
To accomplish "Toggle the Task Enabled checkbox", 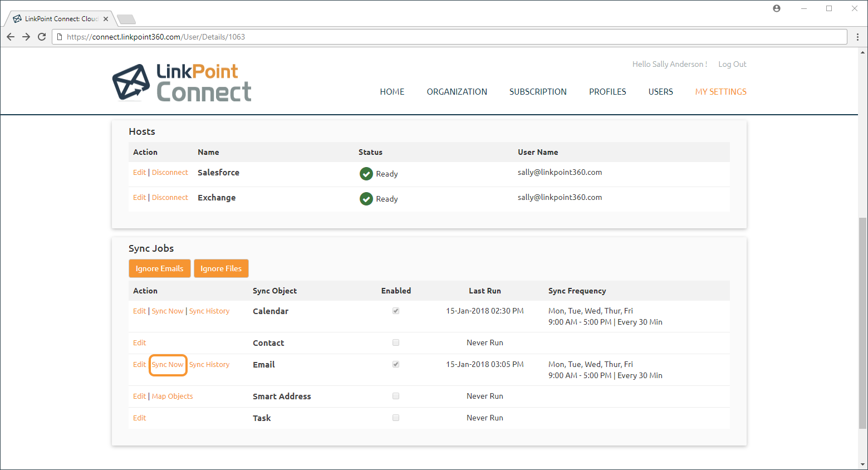I will tap(396, 418).
